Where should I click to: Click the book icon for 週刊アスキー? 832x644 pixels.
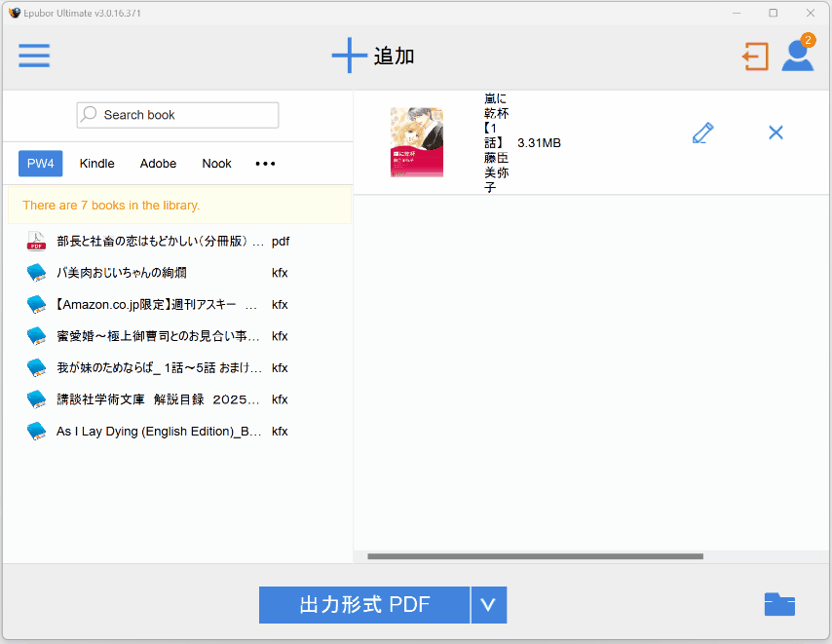click(37, 305)
